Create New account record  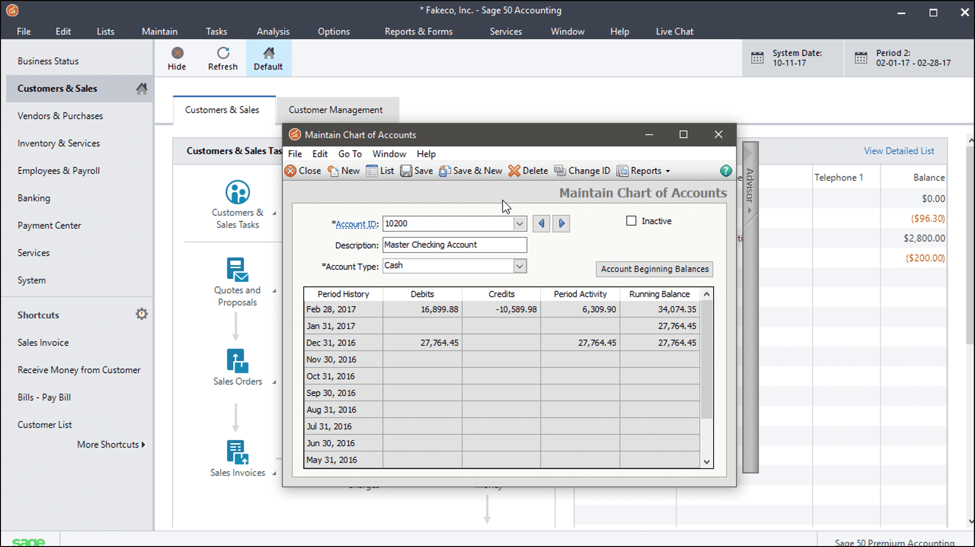343,171
